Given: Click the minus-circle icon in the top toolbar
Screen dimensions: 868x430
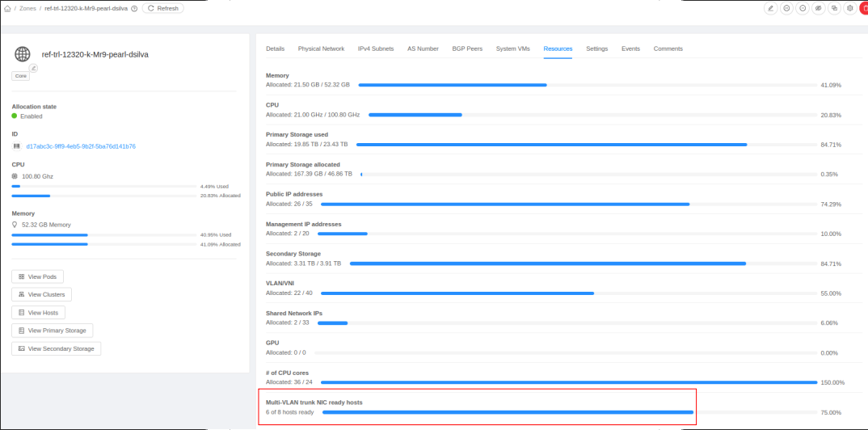Looking at the screenshot, I should 803,8.
